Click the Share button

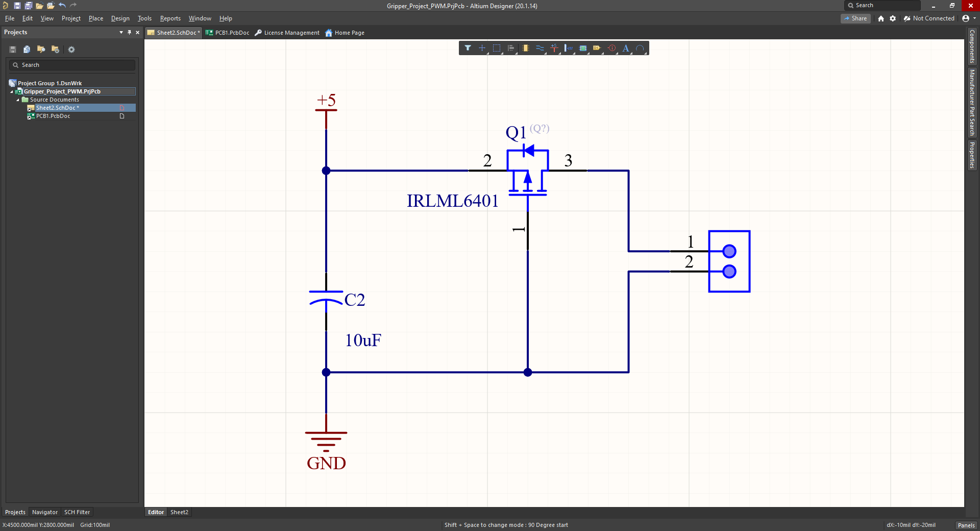click(x=856, y=18)
